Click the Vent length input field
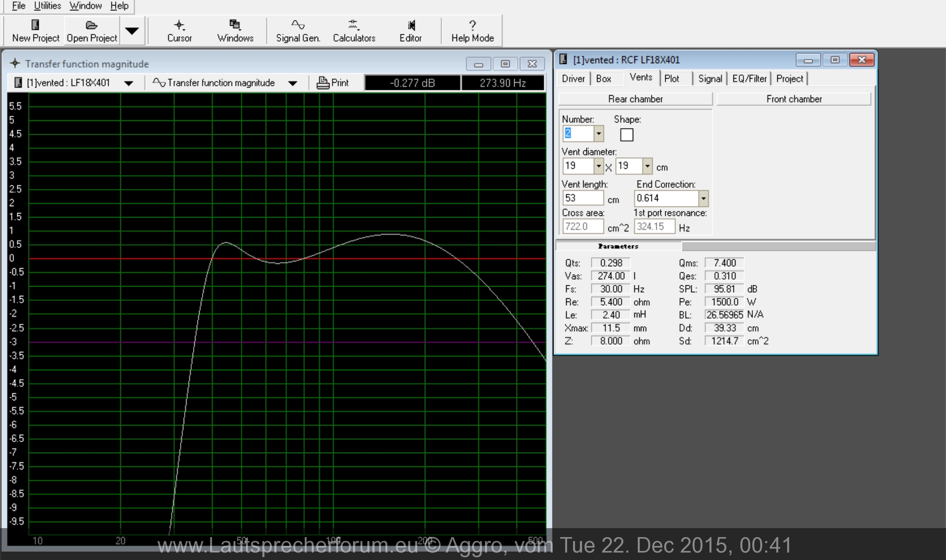The image size is (946, 560). 583,198
